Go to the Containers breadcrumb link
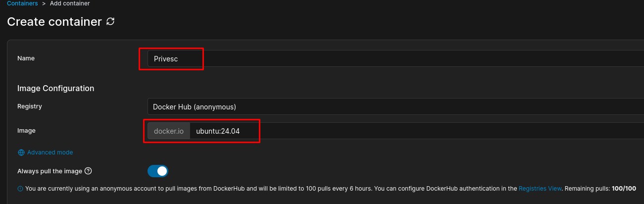644x204 pixels. (x=22, y=3)
